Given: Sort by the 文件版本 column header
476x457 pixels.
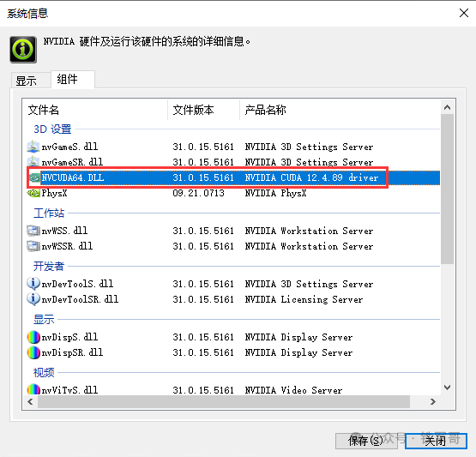Looking at the screenshot, I should [x=203, y=110].
